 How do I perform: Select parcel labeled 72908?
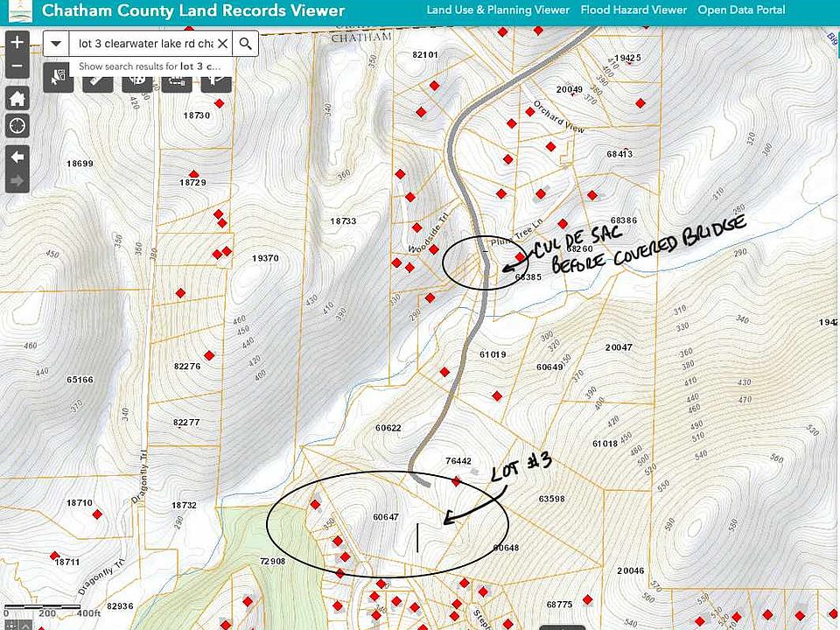(x=273, y=561)
